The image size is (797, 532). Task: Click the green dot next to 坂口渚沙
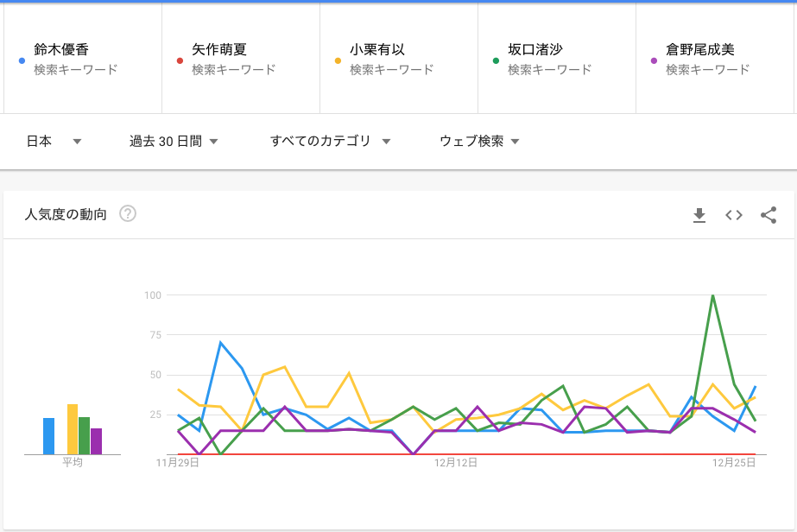[x=495, y=60]
